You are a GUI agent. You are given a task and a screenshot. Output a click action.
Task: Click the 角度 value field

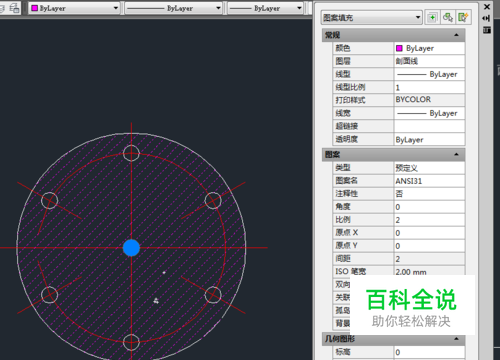429,207
